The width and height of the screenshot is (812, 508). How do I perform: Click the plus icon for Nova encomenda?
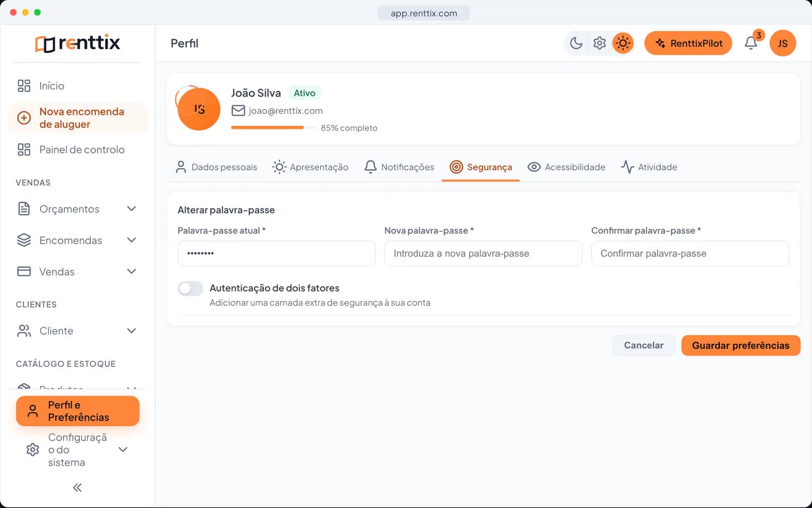pyautogui.click(x=24, y=118)
